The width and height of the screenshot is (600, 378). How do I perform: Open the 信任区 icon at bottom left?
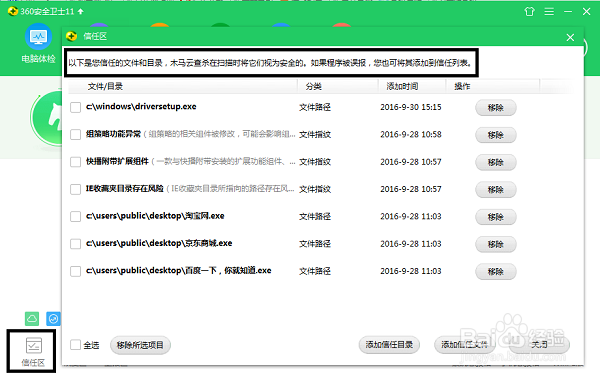pos(33,352)
